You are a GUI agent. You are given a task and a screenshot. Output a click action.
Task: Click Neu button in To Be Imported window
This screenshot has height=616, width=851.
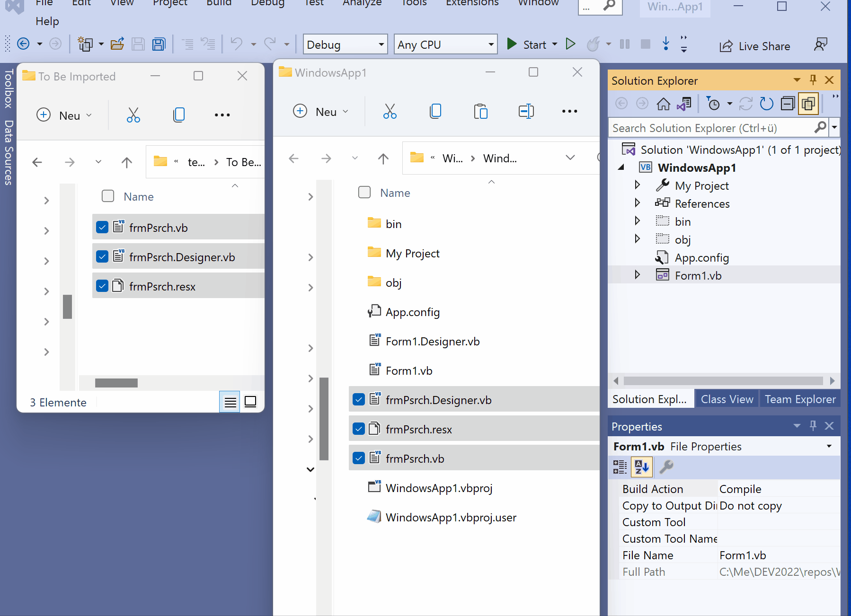pos(64,115)
